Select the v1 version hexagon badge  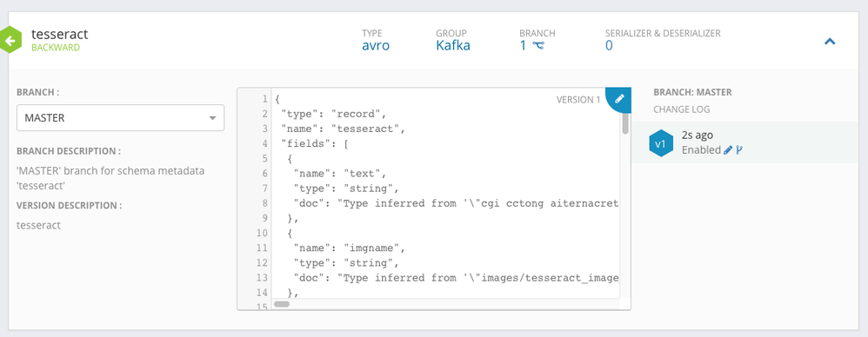coord(660,143)
